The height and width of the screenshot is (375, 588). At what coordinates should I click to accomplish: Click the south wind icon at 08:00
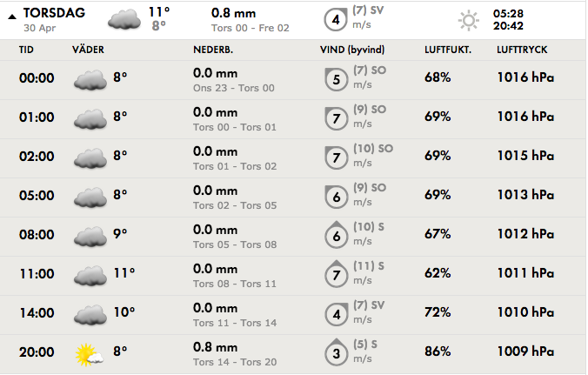click(x=336, y=235)
